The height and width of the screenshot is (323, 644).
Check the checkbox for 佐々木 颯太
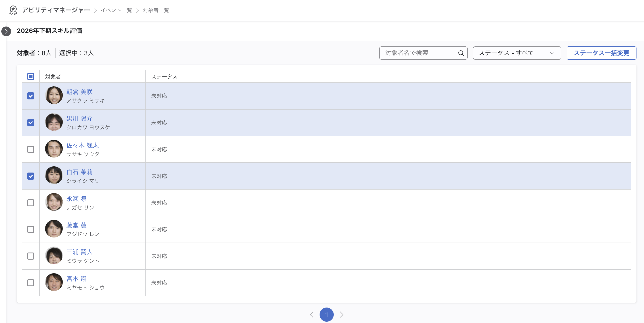31,150
